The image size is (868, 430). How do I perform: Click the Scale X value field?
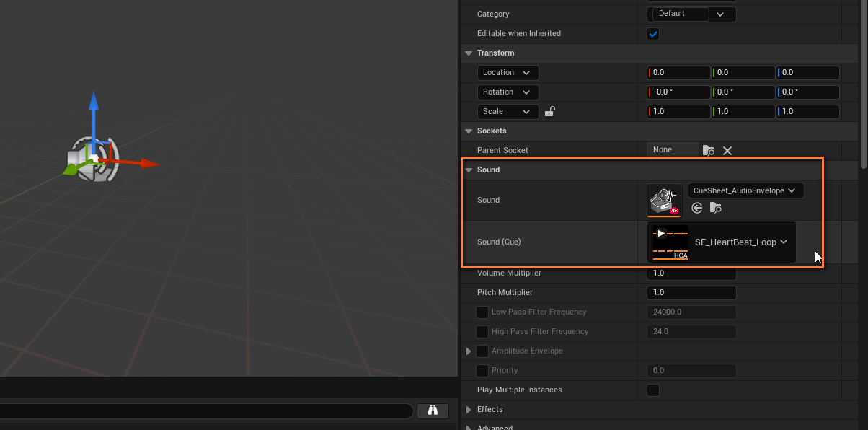click(x=679, y=112)
